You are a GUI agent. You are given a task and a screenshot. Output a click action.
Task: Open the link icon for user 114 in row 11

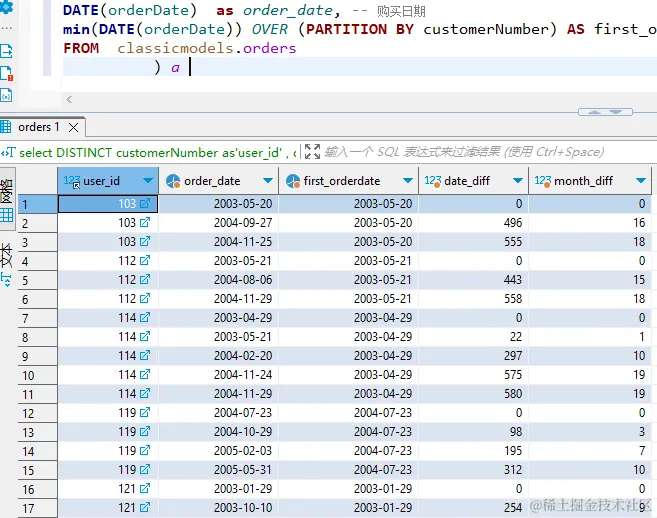tap(145, 394)
